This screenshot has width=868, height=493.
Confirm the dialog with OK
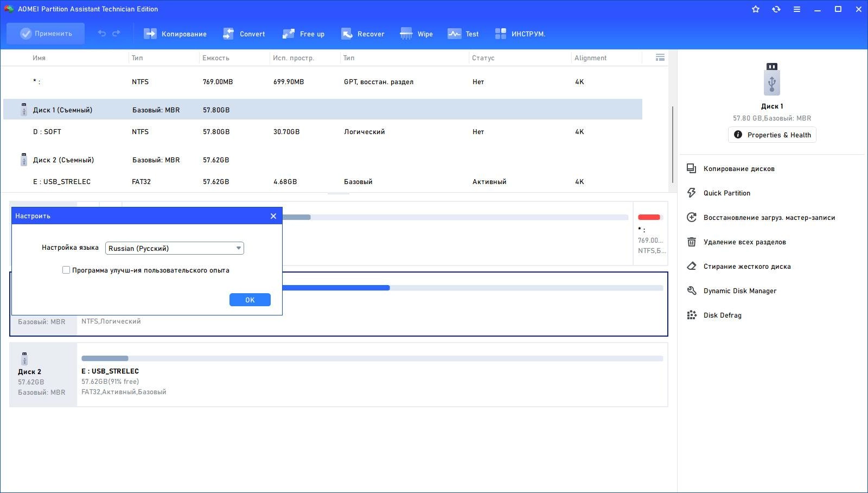[x=250, y=300]
